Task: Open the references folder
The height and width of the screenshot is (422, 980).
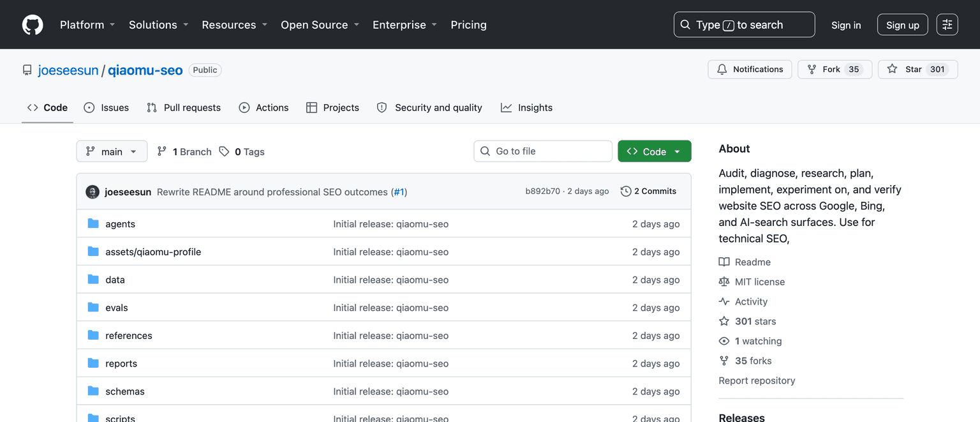Action: pos(129,336)
